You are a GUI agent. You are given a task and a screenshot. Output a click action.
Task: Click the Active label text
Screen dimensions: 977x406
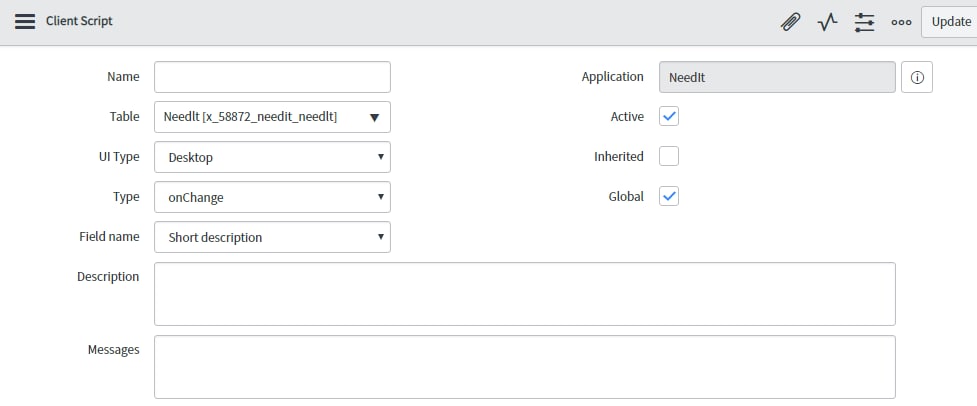627,116
